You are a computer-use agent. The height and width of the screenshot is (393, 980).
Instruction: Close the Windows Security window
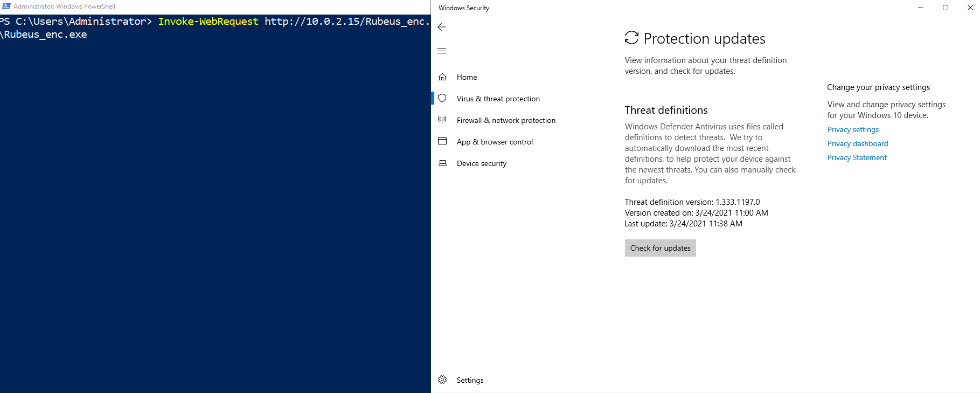pyautogui.click(x=970, y=8)
